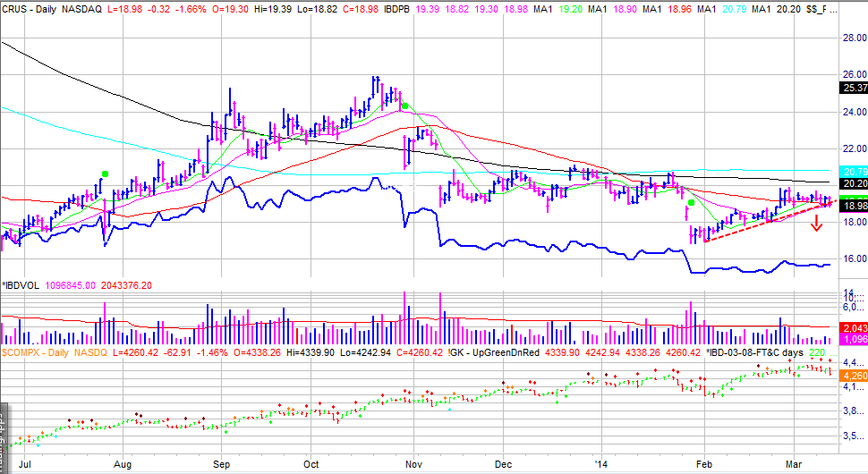
Task: Click the magenta 1096845.00 volume value
Action: pos(71,285)
